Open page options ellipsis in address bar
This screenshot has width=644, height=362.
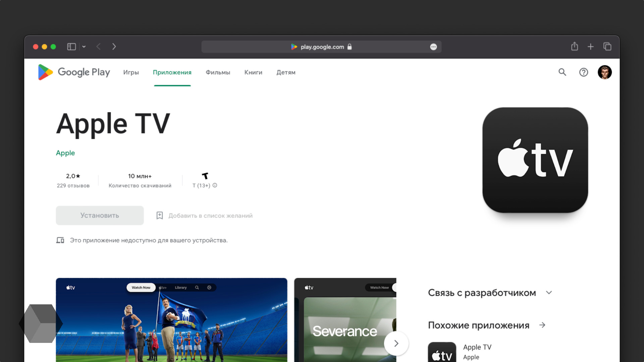click(x=433, y=47)
